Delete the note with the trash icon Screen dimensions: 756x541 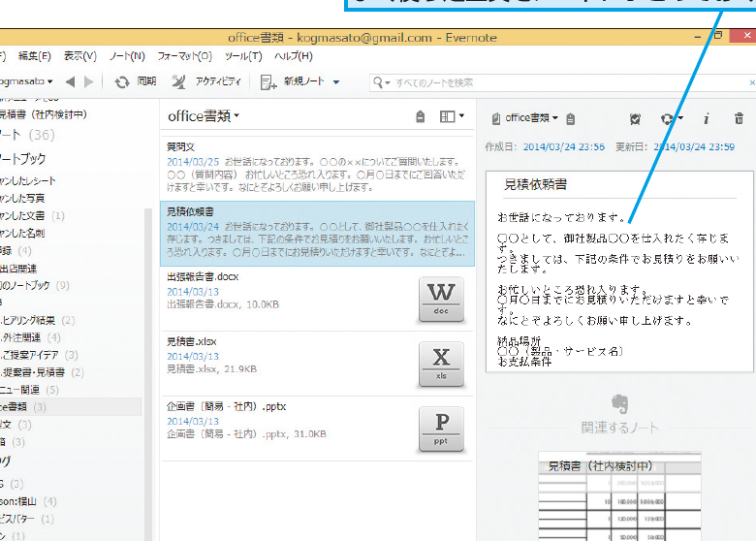tap(739, 118)
